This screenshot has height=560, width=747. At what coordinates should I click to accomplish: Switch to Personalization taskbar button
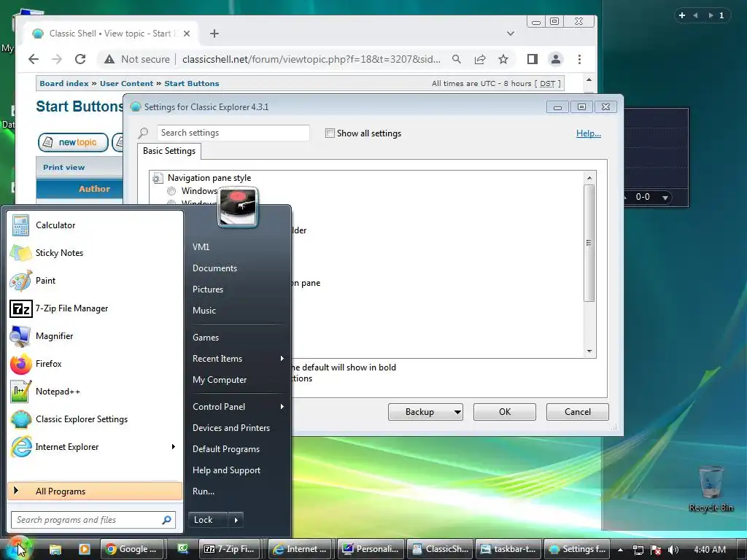tap(371, 549)
